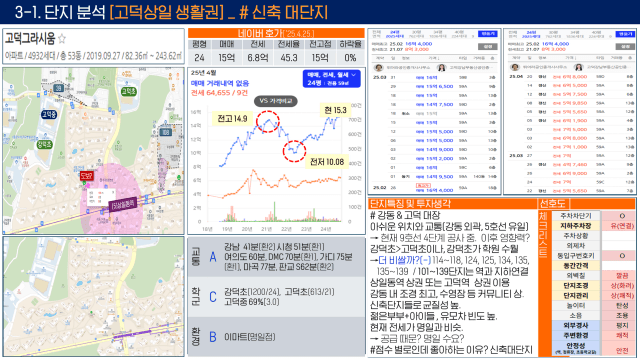Click the 동일구번호기 checklist row label
Viewport: 640px width, 360px height.
click(576, 256)
